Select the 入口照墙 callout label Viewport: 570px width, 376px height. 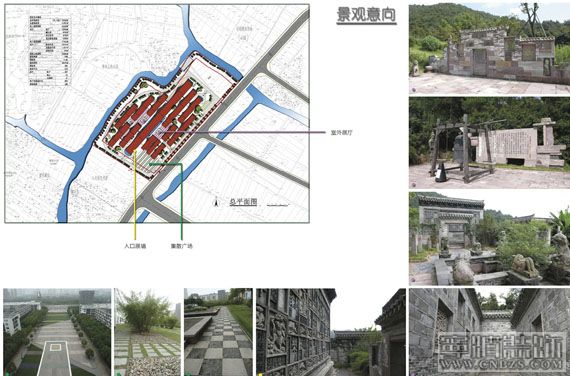(135, 246)
